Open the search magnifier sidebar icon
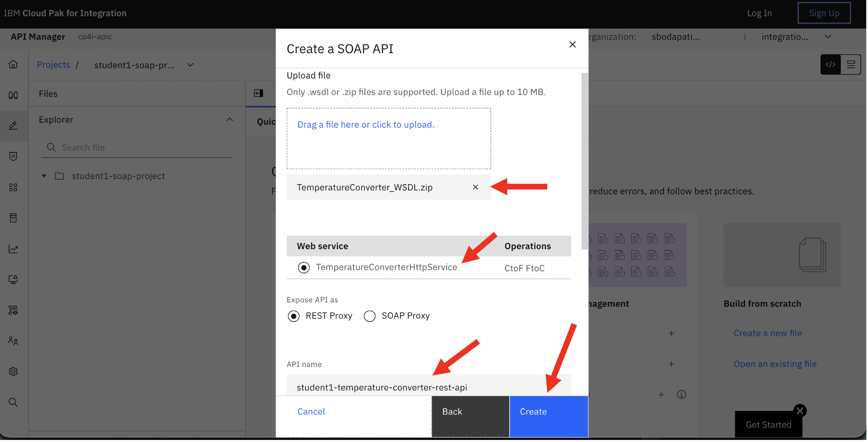 (x=13, y=402)
